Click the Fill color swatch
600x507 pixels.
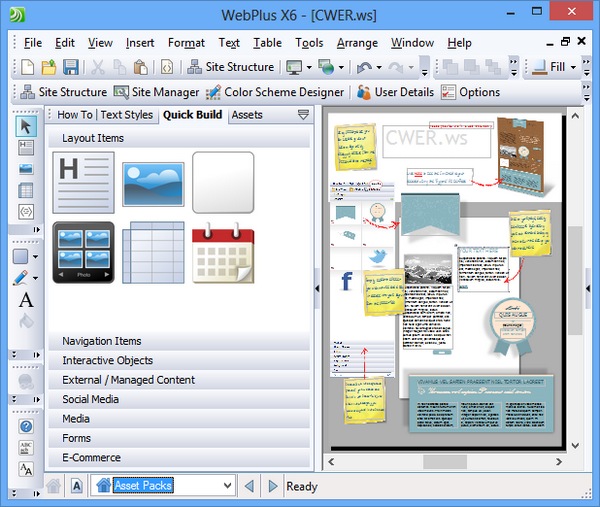(x=540, y=68)
